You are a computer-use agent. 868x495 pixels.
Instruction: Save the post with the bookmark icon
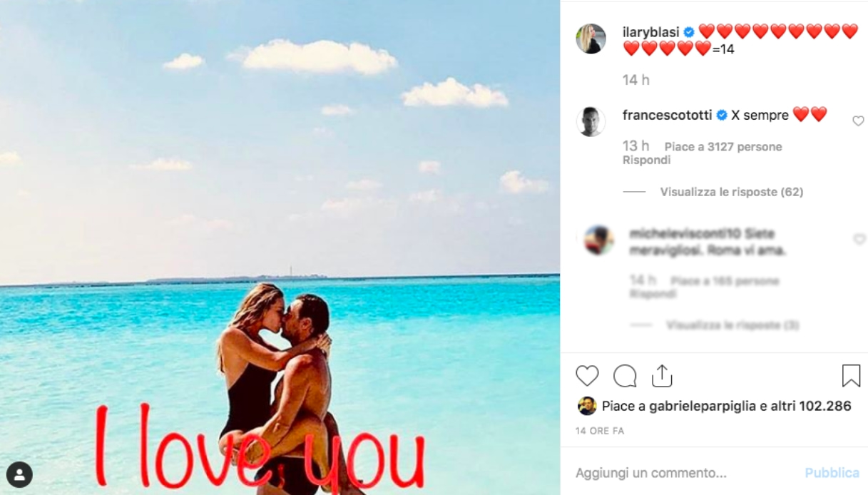click(851, 376)
